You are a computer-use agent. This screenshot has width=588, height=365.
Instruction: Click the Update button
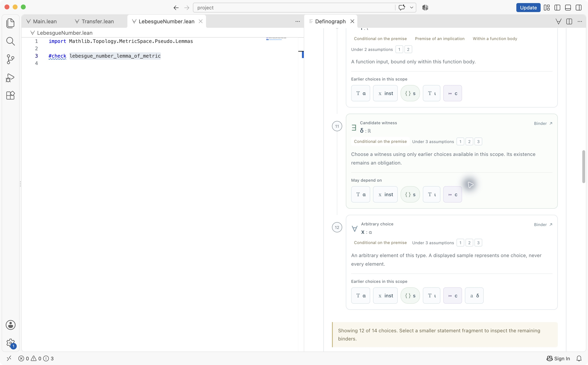[528, 8]
